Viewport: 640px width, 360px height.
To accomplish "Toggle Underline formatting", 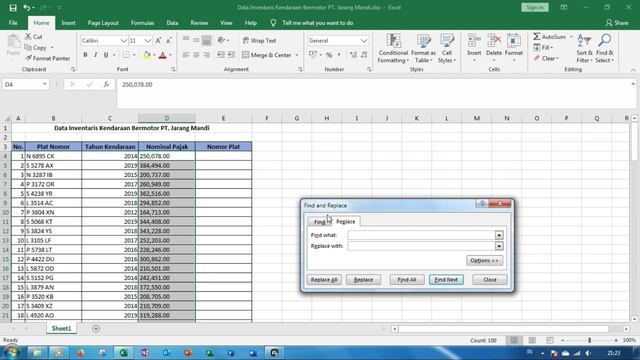I will coord(106,55).
